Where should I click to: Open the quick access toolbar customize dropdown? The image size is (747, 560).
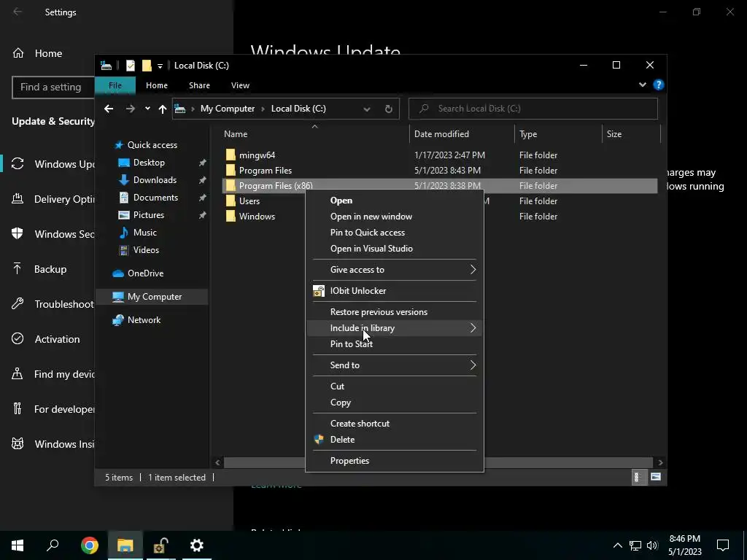pyautogui.click(x=160, y=66)
